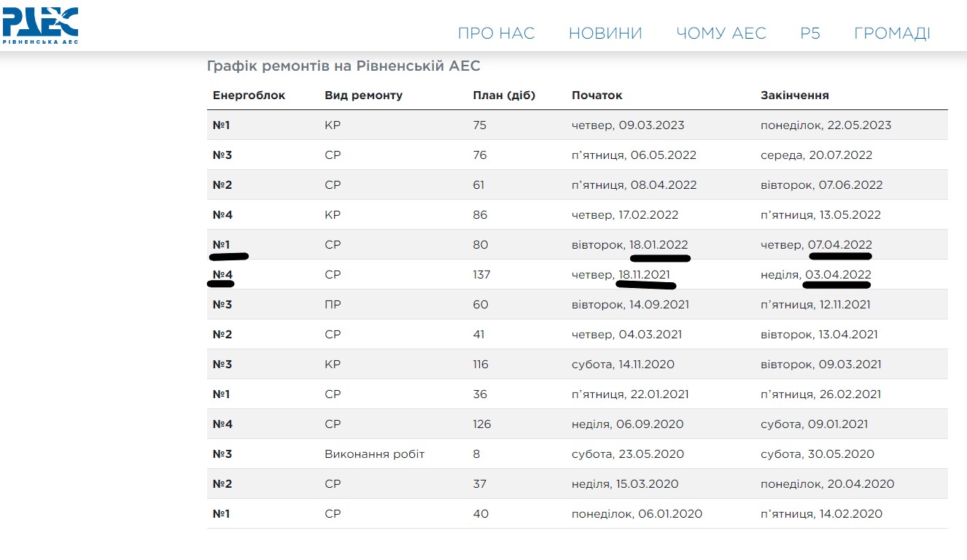Click the Енергоблок column header
This screenshot has height=560, width=967.
pos(249,96)
